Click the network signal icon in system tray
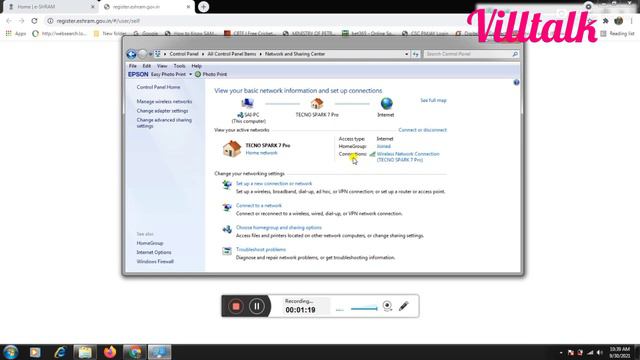 590,353
